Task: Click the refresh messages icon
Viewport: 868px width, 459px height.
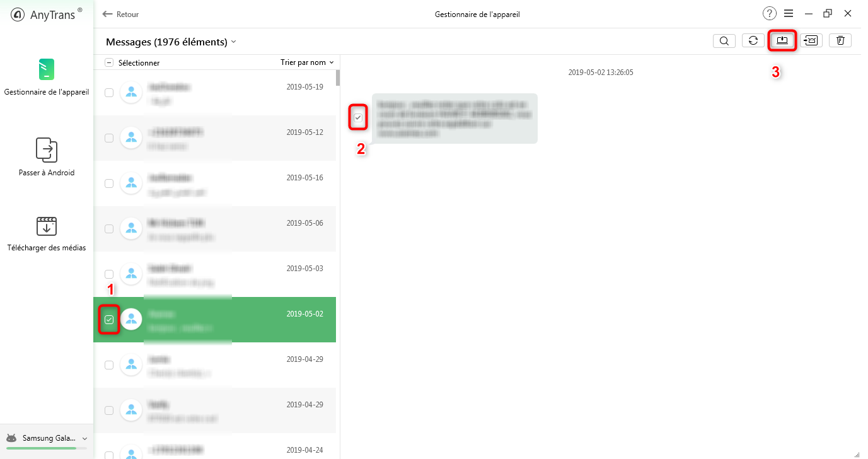Action: click(x=753, y=41)
